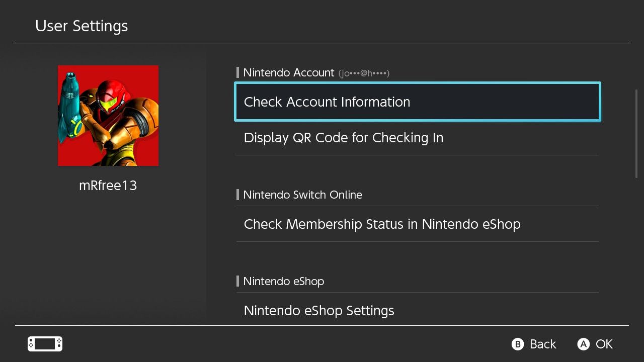Click the marker bar beside Nintendo eShop heading
Screen dimensions: 644x362
tap(237, 282)
